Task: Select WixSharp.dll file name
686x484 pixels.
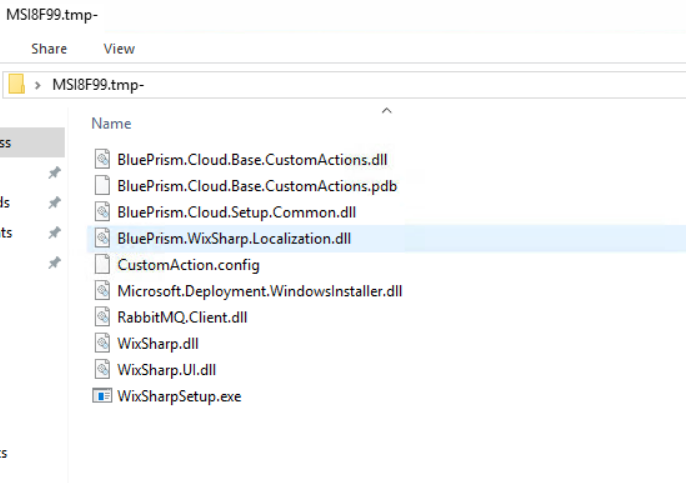Action: pos(158,344)
